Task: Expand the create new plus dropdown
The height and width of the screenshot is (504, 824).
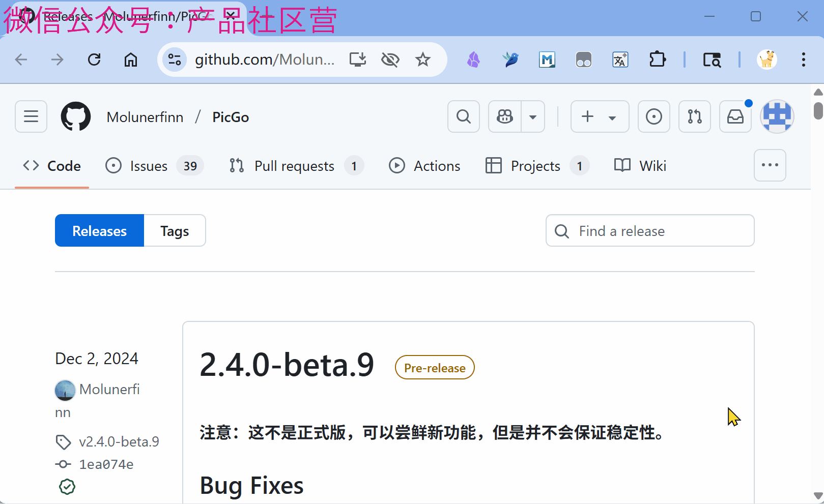Action: click(x=600, y=117)
